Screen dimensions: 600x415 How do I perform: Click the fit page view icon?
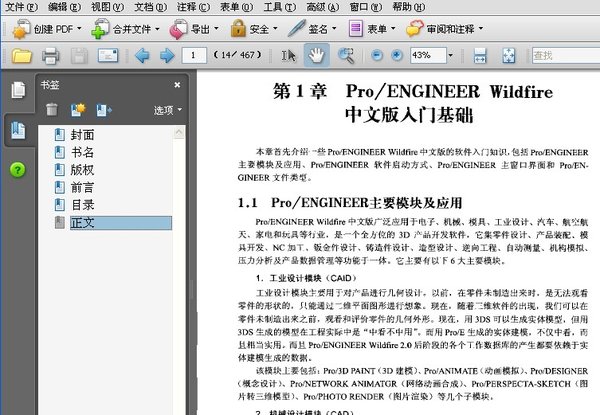click(x=509, y=56)
